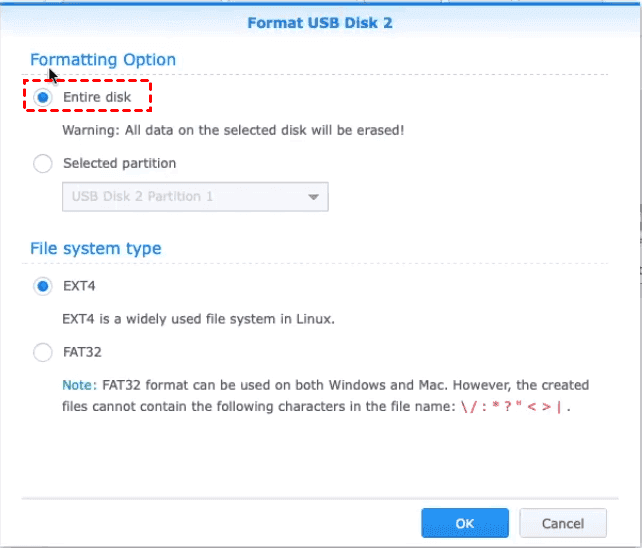
Task: Select the FAT32 file system radio button
Action: coord(43,352)
